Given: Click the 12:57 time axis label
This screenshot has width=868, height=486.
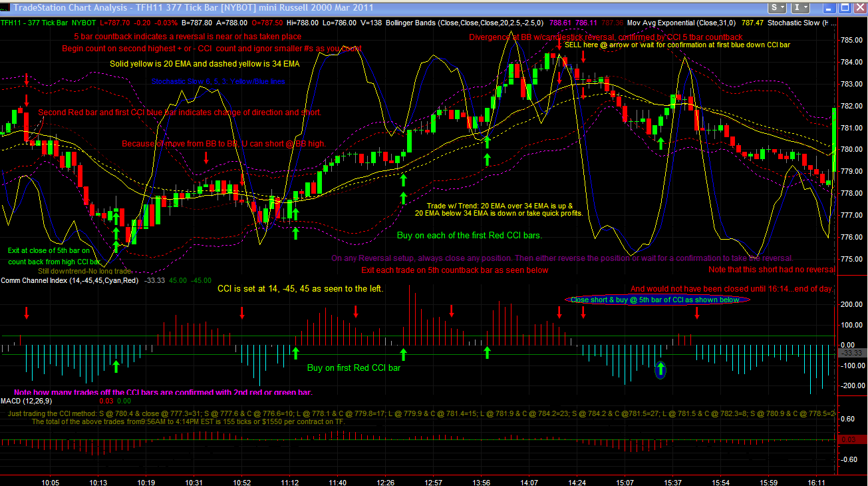Looking at the screenshot, I should pos(434,482).
